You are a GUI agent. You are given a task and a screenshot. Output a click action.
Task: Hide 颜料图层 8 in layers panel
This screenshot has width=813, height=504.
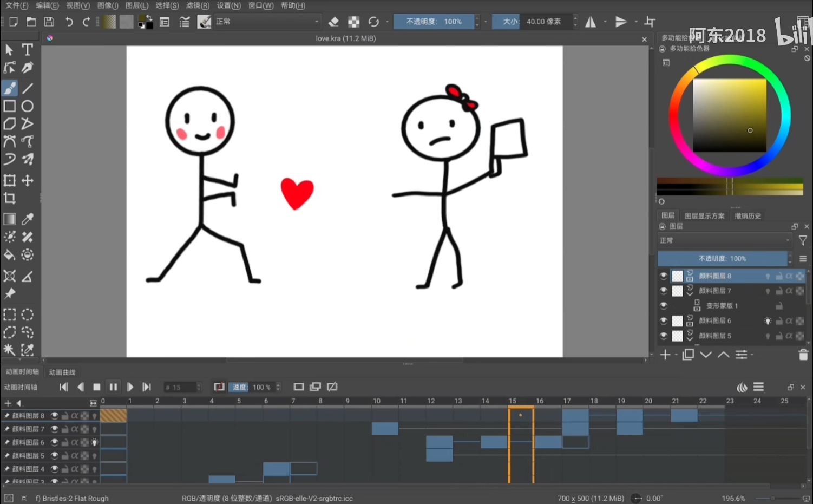click(x=664, y=276)
